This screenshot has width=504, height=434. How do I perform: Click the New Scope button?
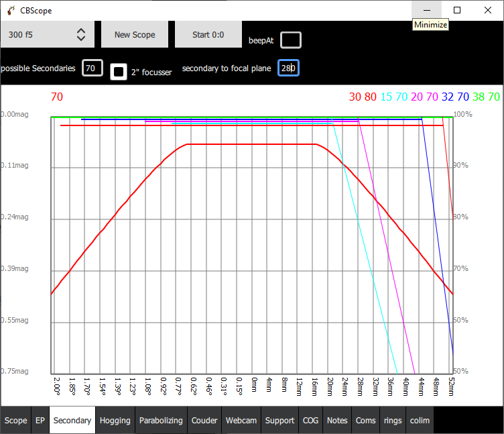[x=135, y=34]
